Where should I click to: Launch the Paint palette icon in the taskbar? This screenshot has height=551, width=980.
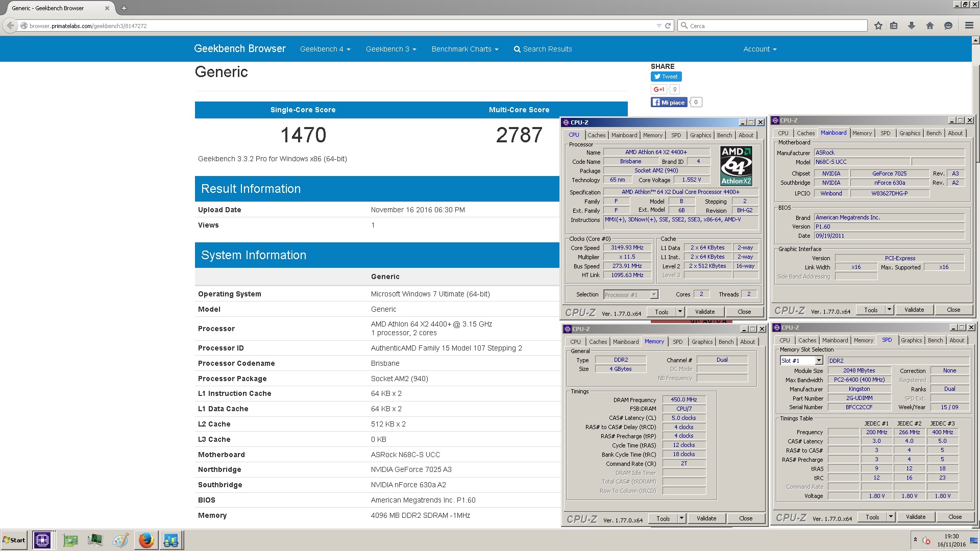click(120, 540)
